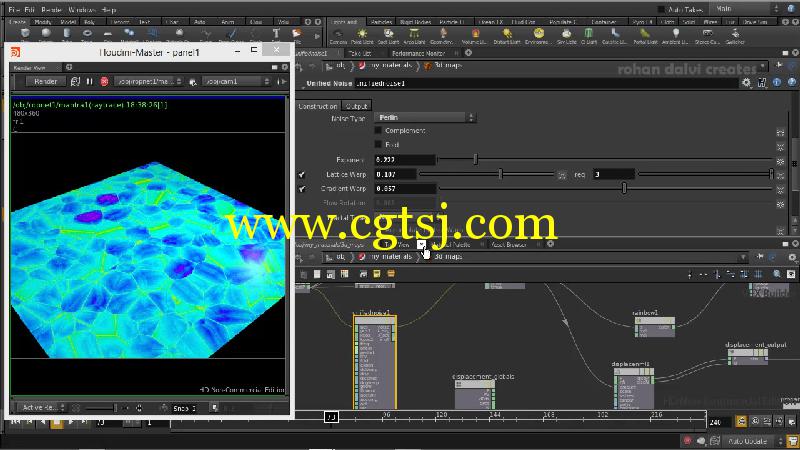Enable the Fold checkbox under Complement

click(x=378, y=144)
